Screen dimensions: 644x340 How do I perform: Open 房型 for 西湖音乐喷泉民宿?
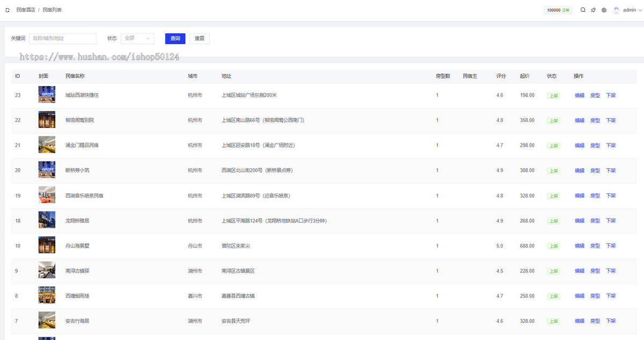[595, 196]
